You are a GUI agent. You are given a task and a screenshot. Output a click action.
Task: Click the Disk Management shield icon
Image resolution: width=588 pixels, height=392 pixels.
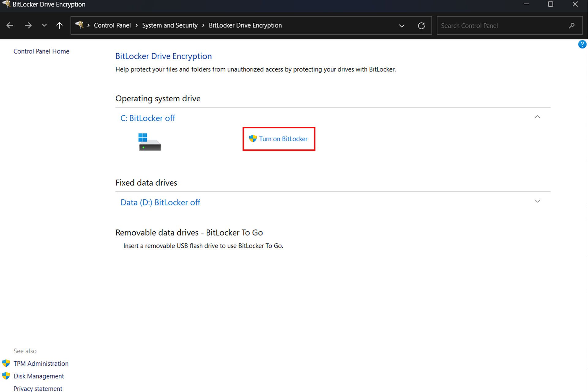(x=6, y=376)
